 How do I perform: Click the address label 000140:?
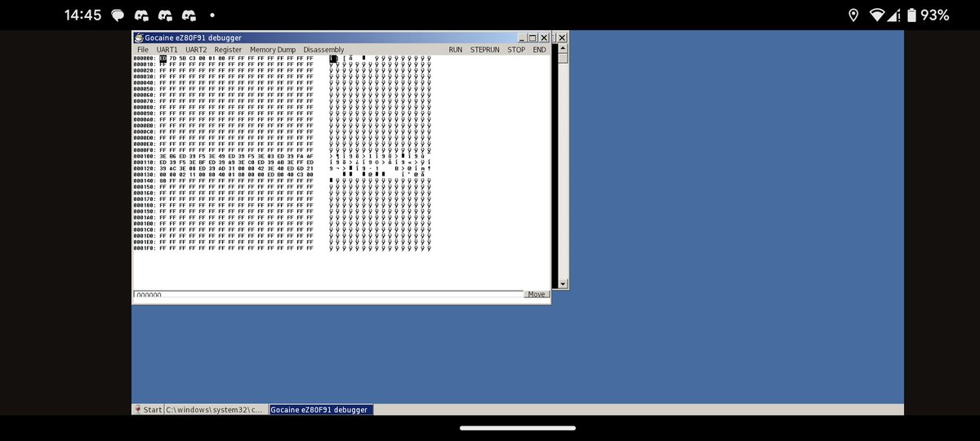pos(145,180)
